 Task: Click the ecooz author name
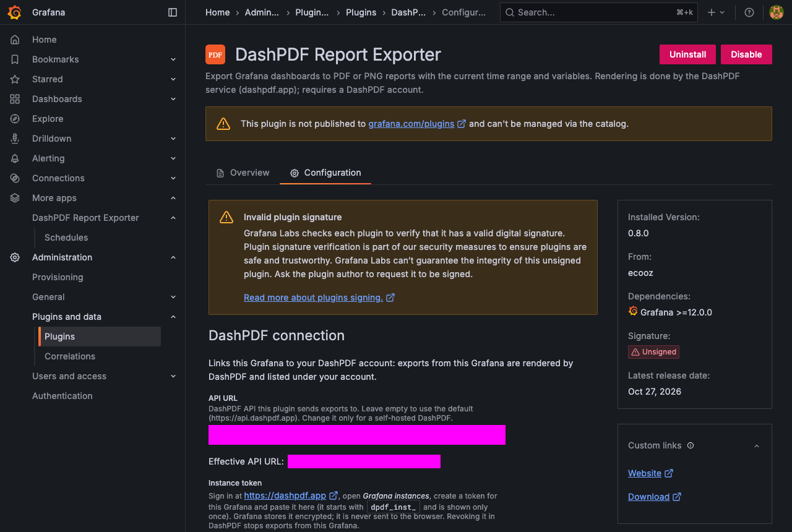coord(642,273)
